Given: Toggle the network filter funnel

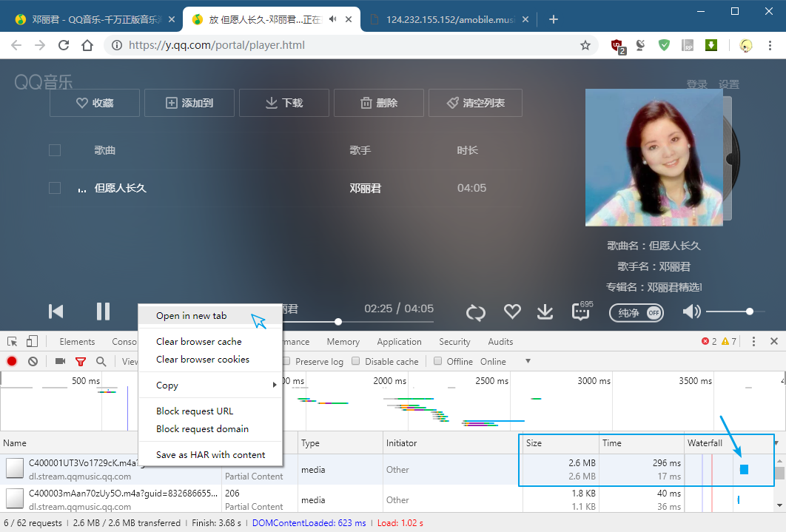Looking at the screenshot, I should coord(80,362).
